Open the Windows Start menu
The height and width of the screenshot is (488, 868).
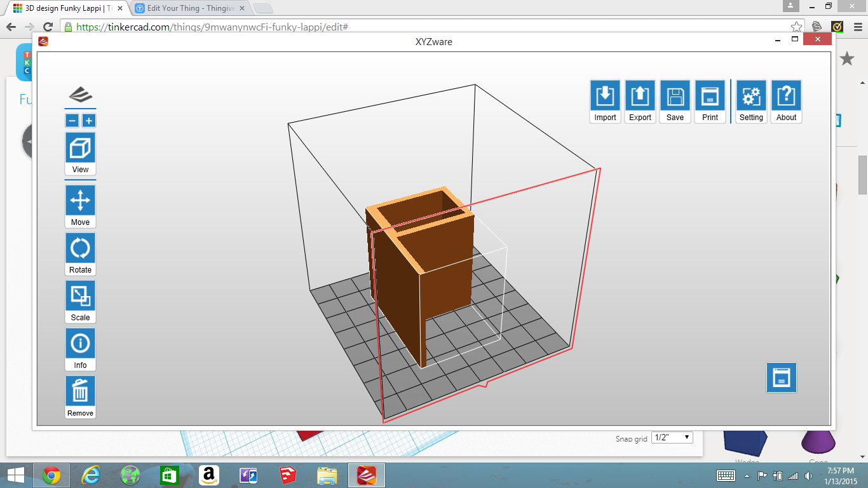pos(15,475)
